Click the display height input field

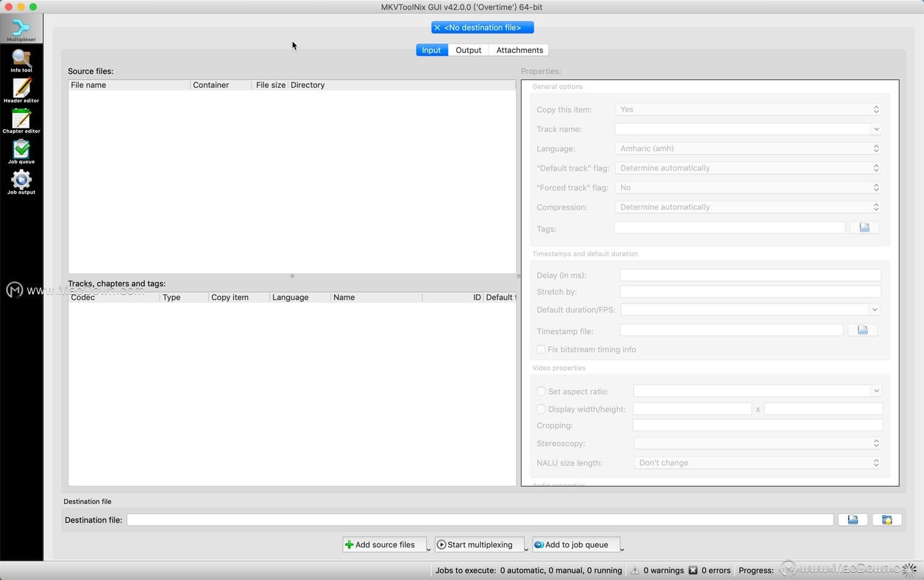pos(823,408)
